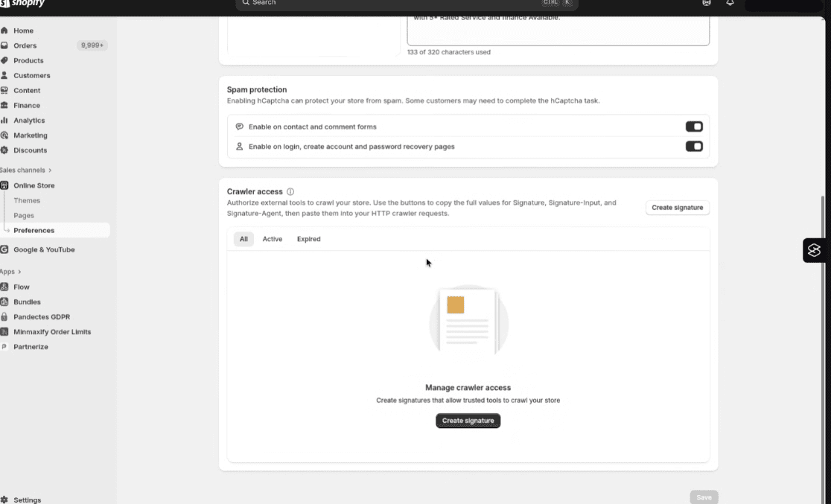Click the Home icon in sidebar

[4, 31]
